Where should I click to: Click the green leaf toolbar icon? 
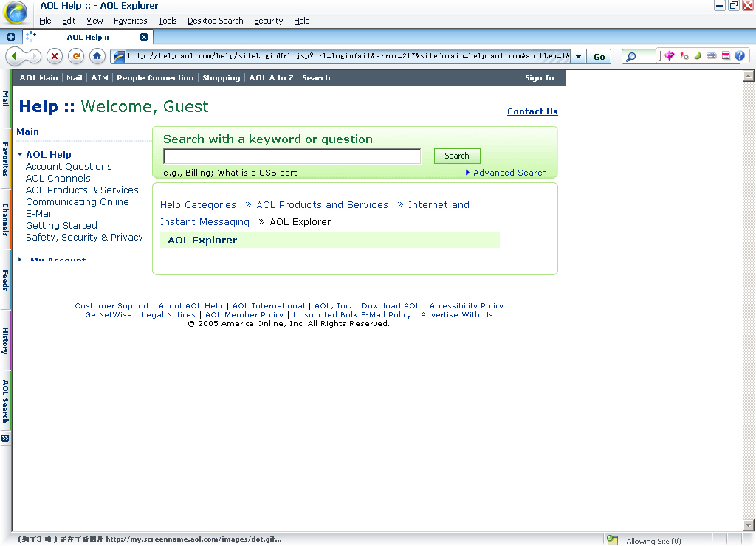[x=697, y=56]
